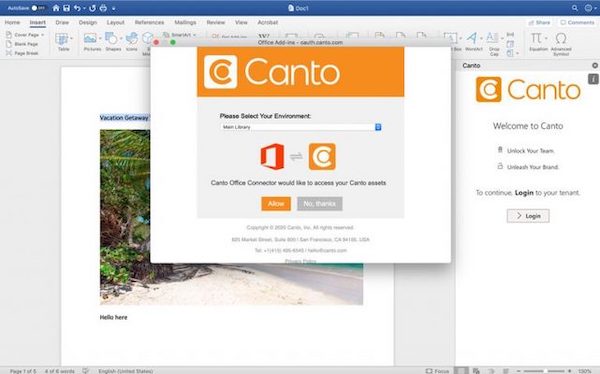Click the No, thanks button
Image resolution: width=600 pixels, height=374 pixels.
click(320, 204)
